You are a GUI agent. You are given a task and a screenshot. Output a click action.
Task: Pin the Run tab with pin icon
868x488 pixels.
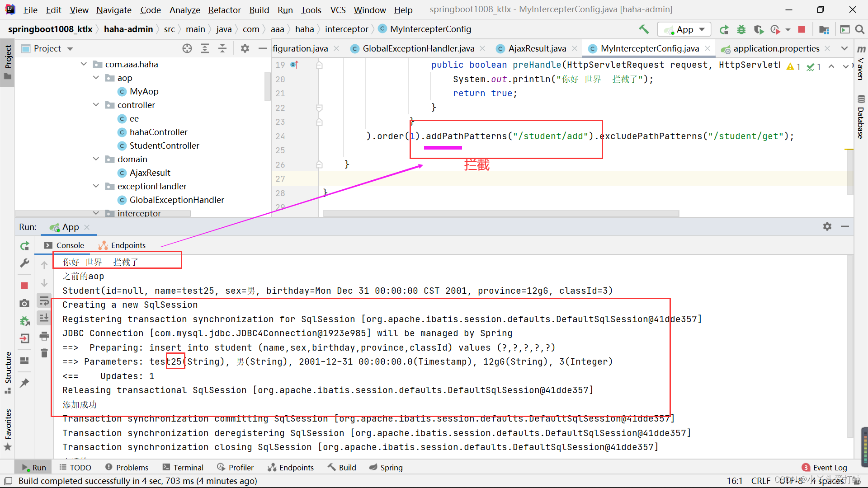pos(25,383)
